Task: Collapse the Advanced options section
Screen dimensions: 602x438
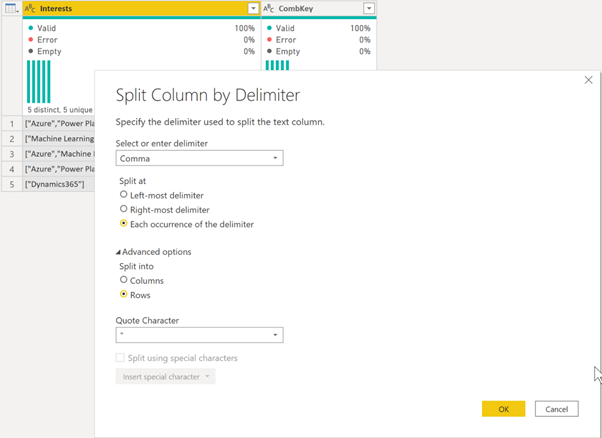Action: tap(154, 252)
